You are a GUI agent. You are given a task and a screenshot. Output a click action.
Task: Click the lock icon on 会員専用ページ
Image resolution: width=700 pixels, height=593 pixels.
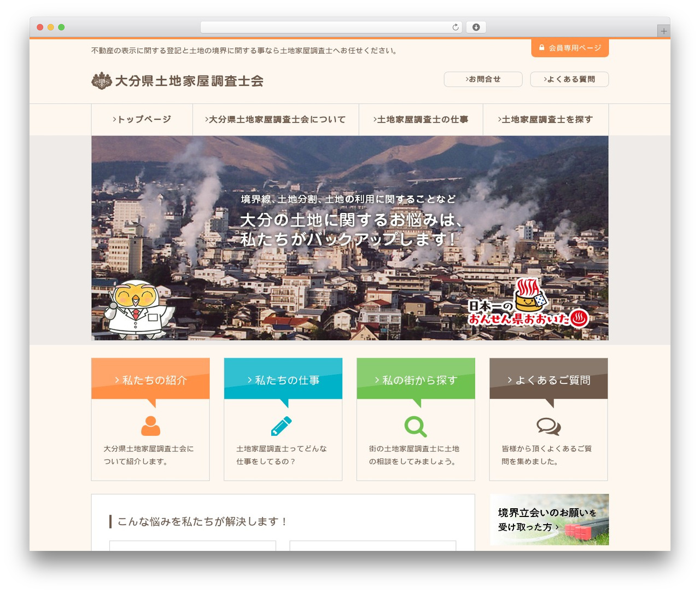click(x=542, y=48)
